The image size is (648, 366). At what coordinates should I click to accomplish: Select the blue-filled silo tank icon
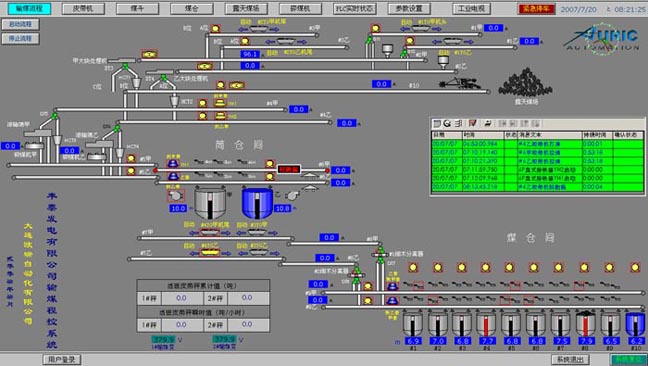pyautogui.click(x=257, y=203)
